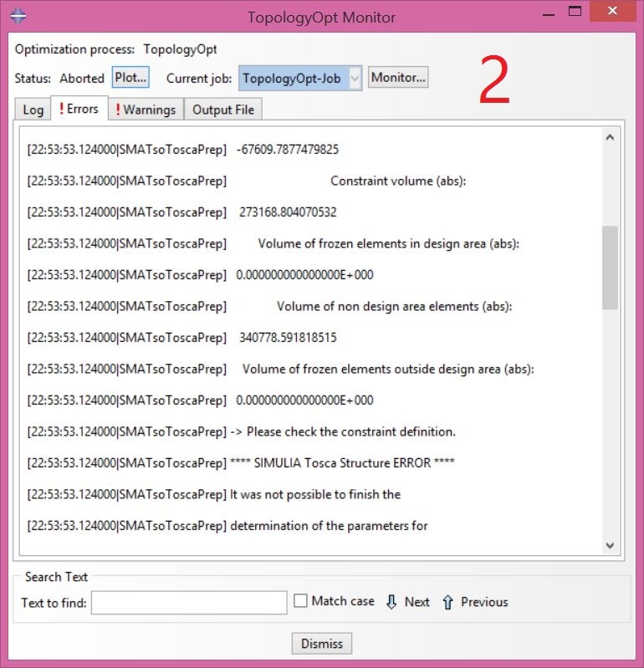Open the Current job dropdown
644x668 pixels.
click(x=300, y=78)
